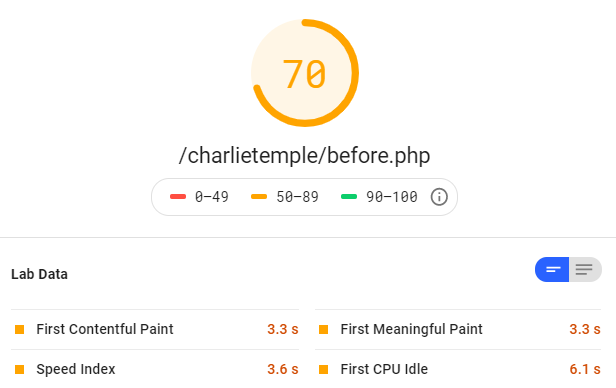Click the 6.1 s First CPU Idle value
Screen dimensions: 616x388
coord(585,369)
